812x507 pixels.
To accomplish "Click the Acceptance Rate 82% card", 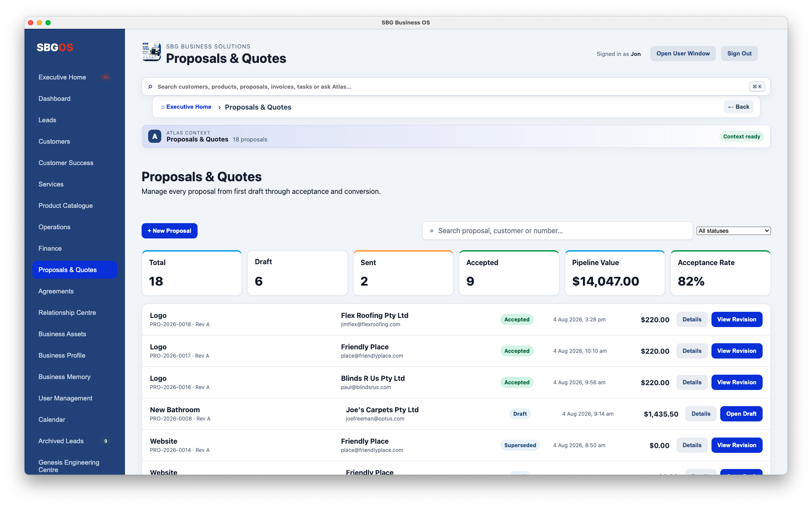I will [x=720, y=273].
